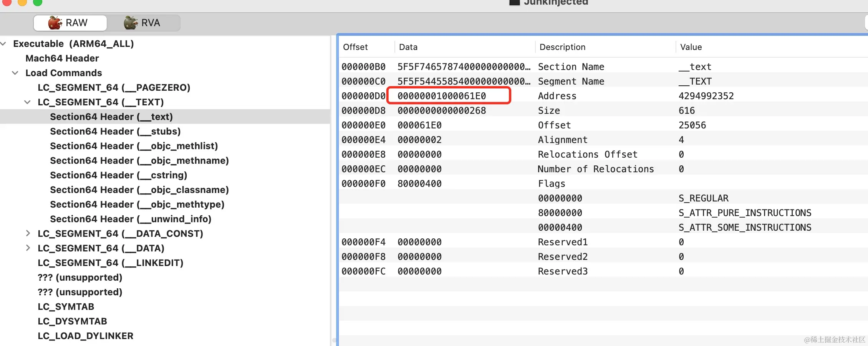This screenshot has width=868, height=346.
Task: Select the Flags row data 80000400
Action: pos(419,184)
